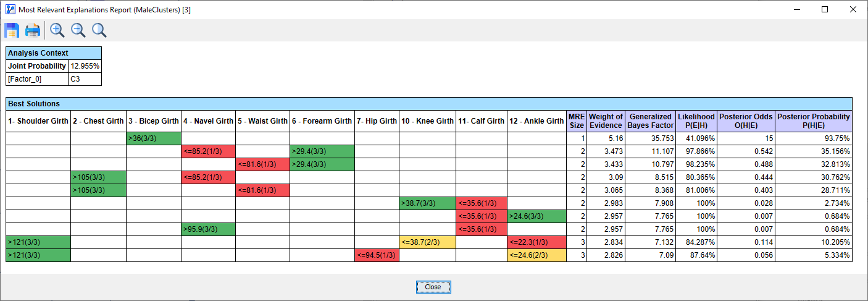Select the 3 - Bicep Girth column header
The height and width of the screenshot is (301, 868).
154,121
